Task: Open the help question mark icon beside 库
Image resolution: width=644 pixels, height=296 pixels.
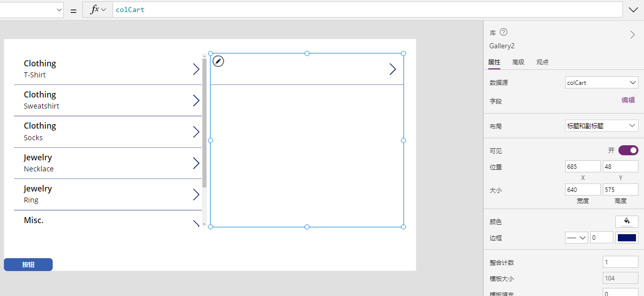Action: tap(503, 32)
